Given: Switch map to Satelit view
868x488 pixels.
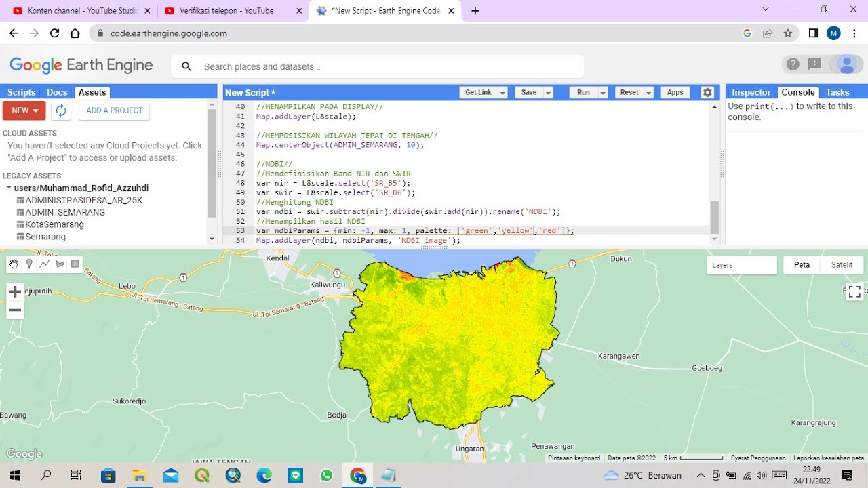Looking at the screenshot, I should pyautogui.click(x=842, y=265).
